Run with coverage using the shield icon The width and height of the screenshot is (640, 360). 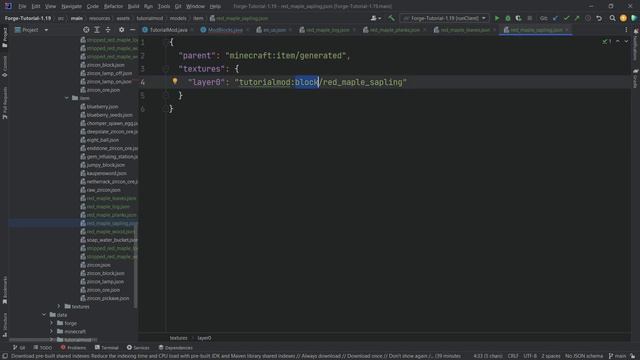(x=518, y=18)
